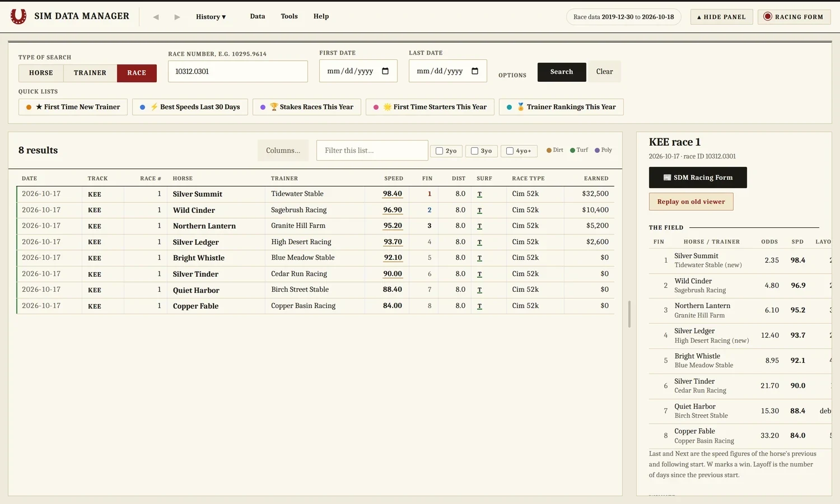The width and height of the screenshot is (840, 504).
Task: Open the Racing Form record icon button
Action: [x=794, y=17]
